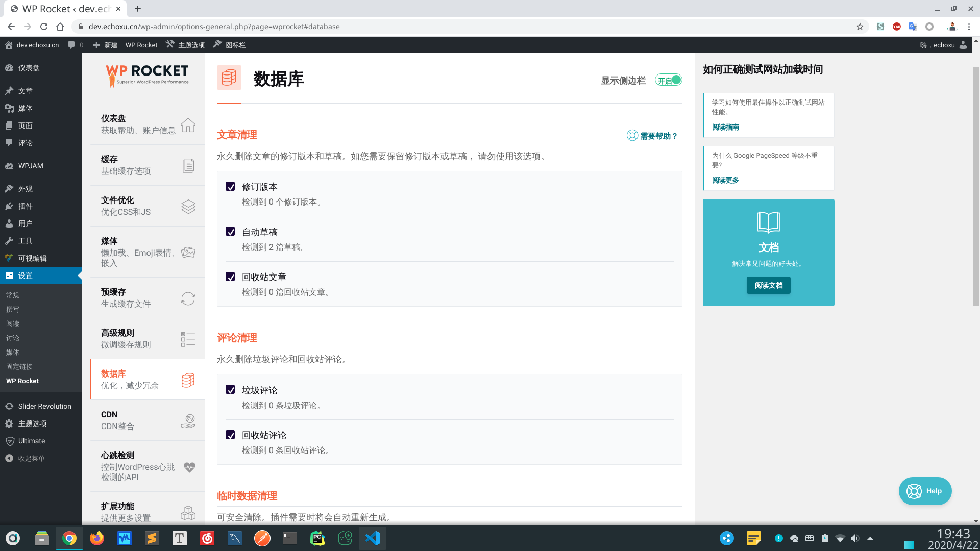This screenshot has width=980, height=551.
Task: Click the 心跳检测 heart icon
Action: coord(189,467)
